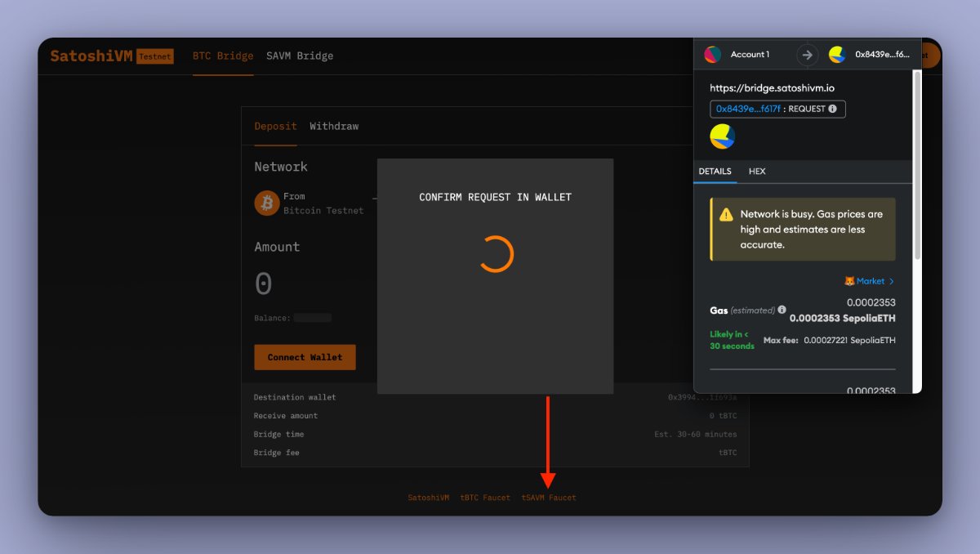
Task: Click the MetaMask fox icon beside Market
Action: click(x=849, y=281)
